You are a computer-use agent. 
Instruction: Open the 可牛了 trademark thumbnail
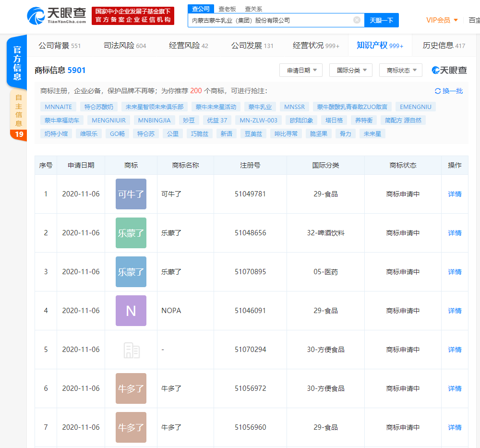point(131,194)
